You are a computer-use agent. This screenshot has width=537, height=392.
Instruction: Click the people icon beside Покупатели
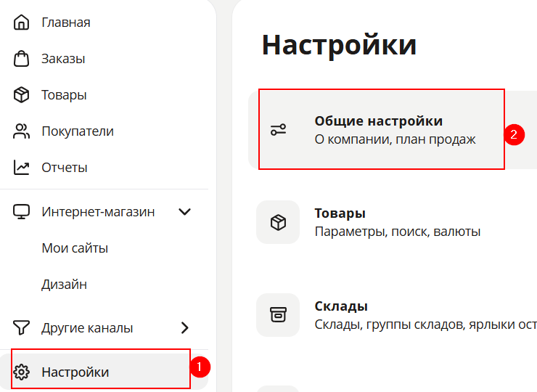coord(21,131)
